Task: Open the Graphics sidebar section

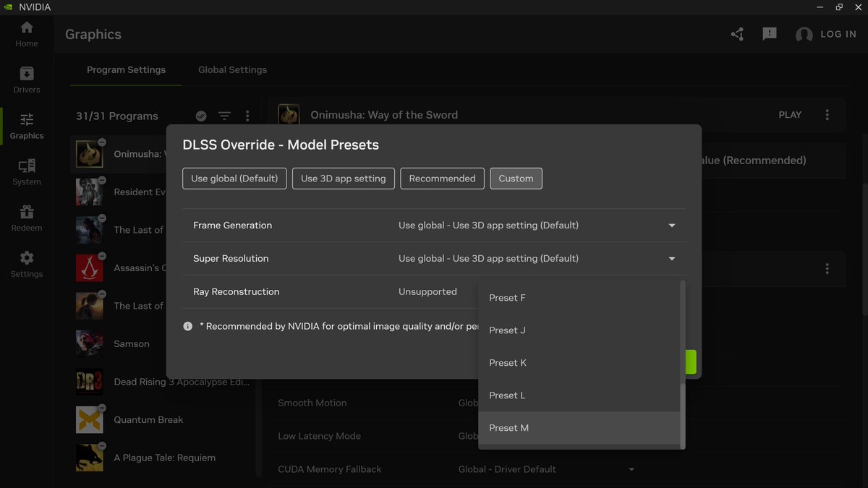Action: (27, 127)
